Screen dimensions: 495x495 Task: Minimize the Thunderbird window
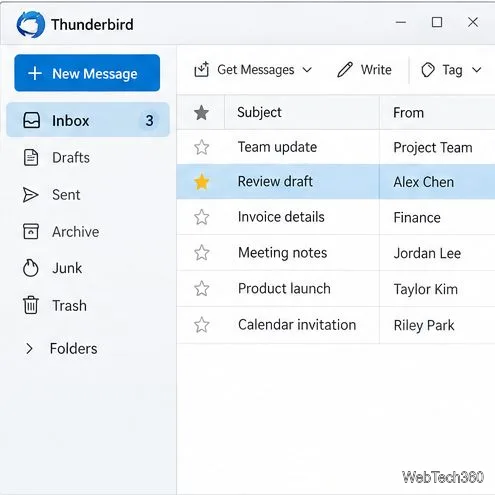point(401,22)
